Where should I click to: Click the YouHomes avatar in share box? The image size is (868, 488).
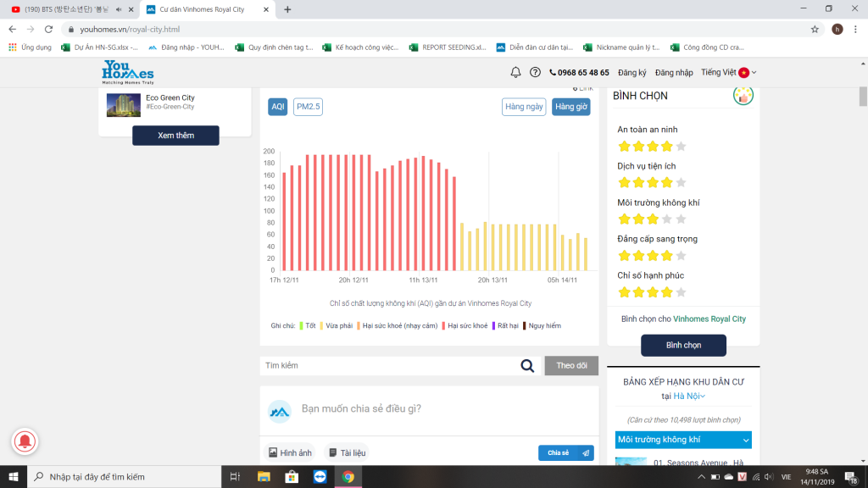280,412
